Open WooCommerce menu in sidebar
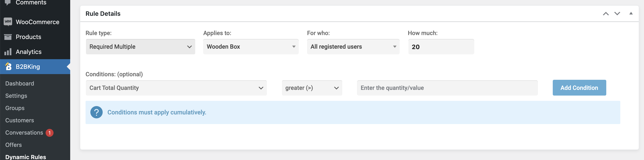Viewport: 644px width, 160px height. (x=35, y=22)
